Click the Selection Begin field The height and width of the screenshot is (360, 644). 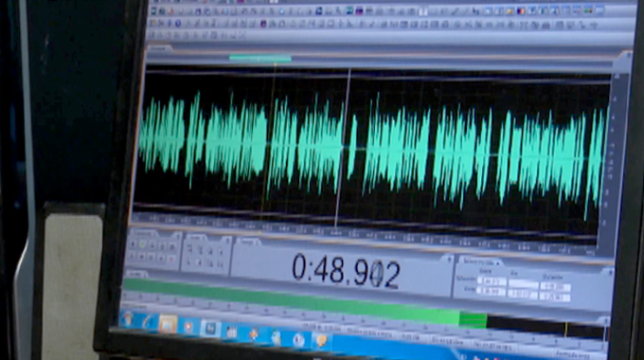[x=492, y=281]
